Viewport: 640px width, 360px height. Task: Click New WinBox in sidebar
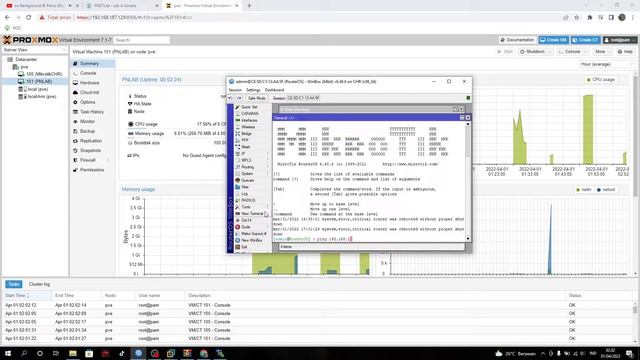pos(249,240)
